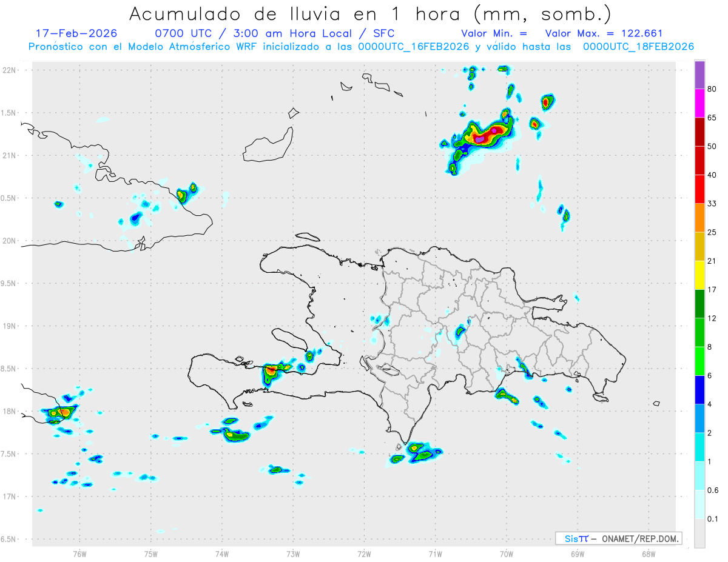Screen dimensions: 728x562
Task: Click the intense magenta rain core north of Hispaniola
Action: pos(480,139)
